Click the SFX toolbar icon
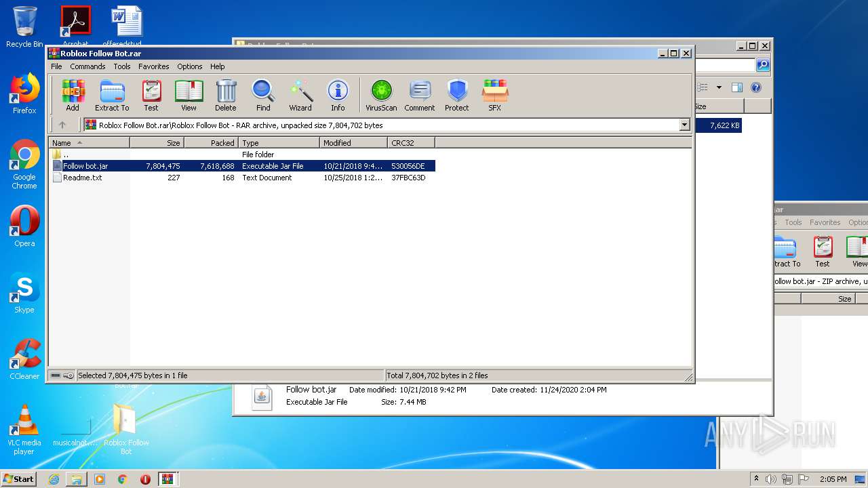 point(495,96)
